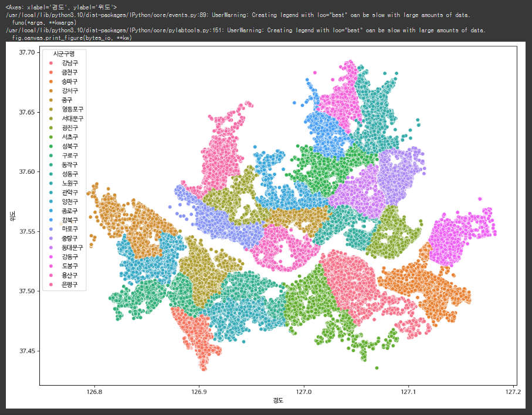Select the legend title 시군구명
This screenshot has width=532, height=415.
(x=64, y=53)
